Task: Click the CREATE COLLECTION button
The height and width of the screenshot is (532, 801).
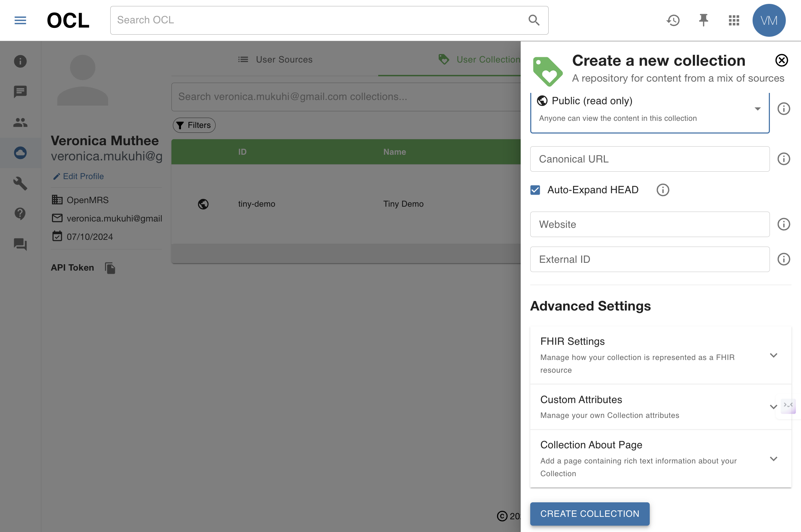Action: tap(590, 514)
